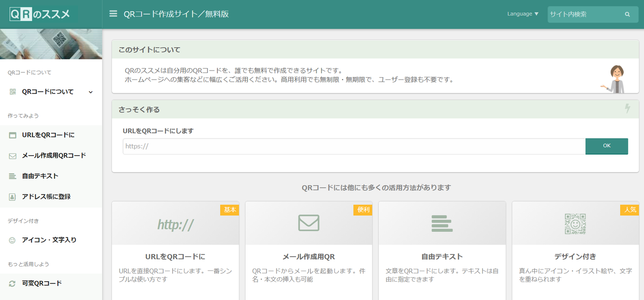Click the QRのススメ site logo

click(x=40, y=14)
